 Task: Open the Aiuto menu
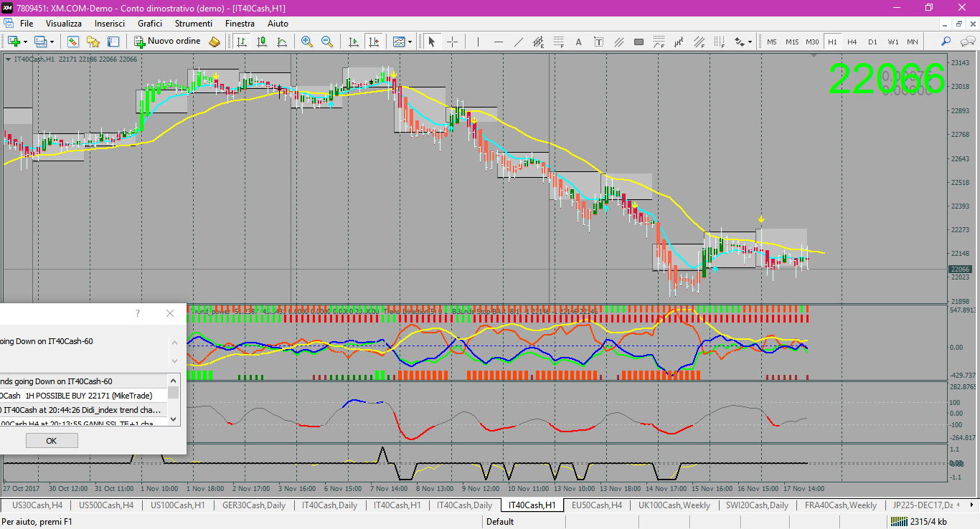click(x=278, y=24)
